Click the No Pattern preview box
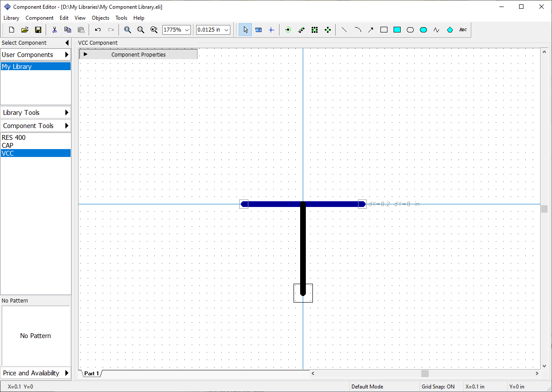 tap(36, 336)
